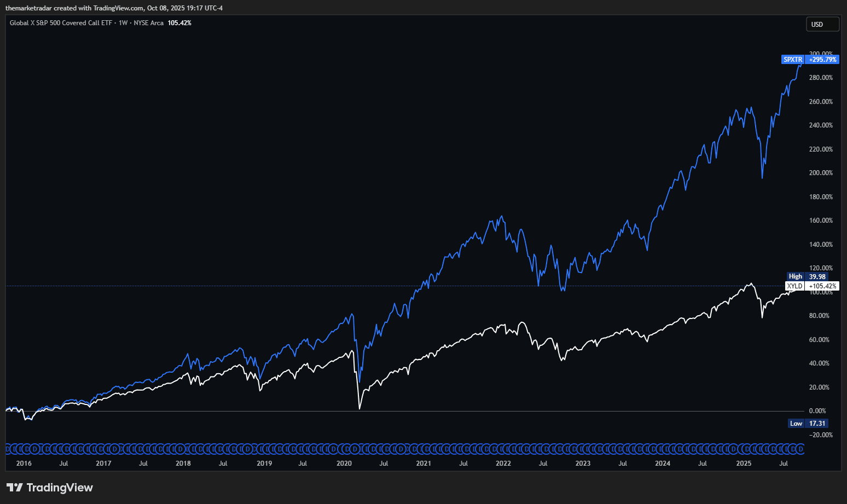Open the USD currency dropdown
This screenshot has width=847, height=504.
[822, 25]
